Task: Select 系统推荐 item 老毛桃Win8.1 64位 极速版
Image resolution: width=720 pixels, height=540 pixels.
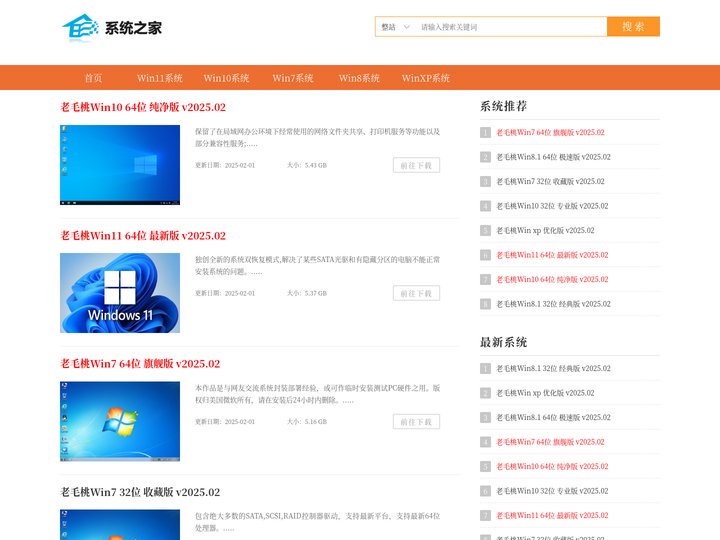Action: pos(553,157)
